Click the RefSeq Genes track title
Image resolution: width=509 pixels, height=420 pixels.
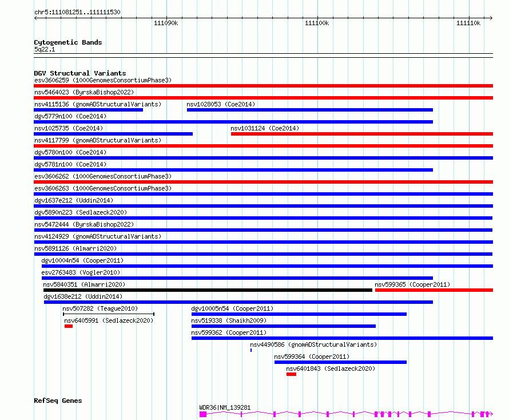click(58, 401)
